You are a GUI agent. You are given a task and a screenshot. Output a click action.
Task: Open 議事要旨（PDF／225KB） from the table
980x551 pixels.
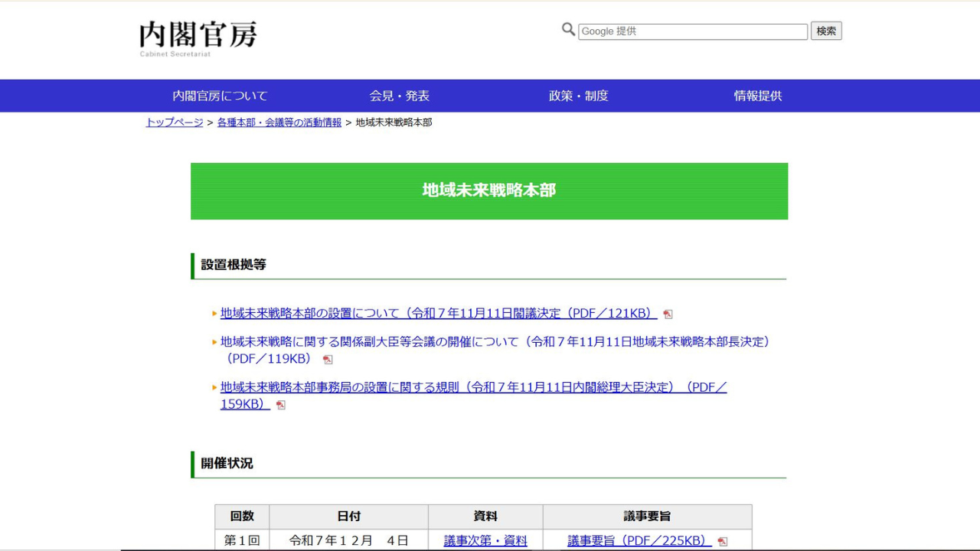tap(638, 540)
